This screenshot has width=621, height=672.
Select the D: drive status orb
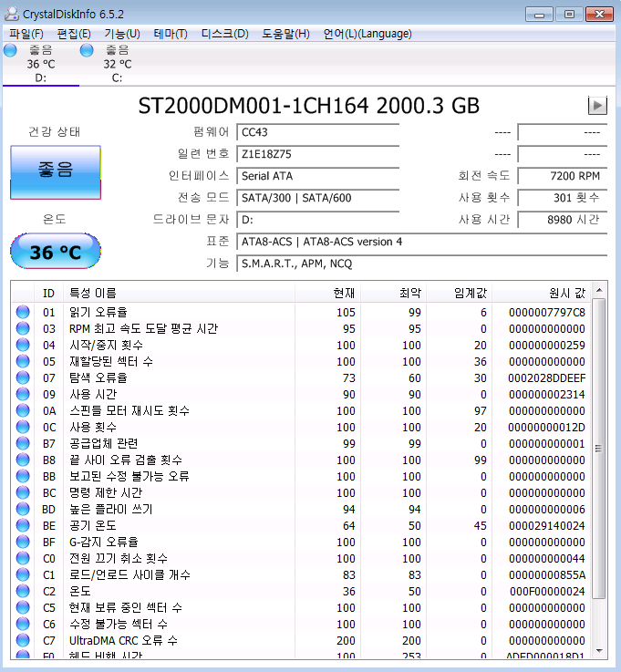[x=10, y=50]
